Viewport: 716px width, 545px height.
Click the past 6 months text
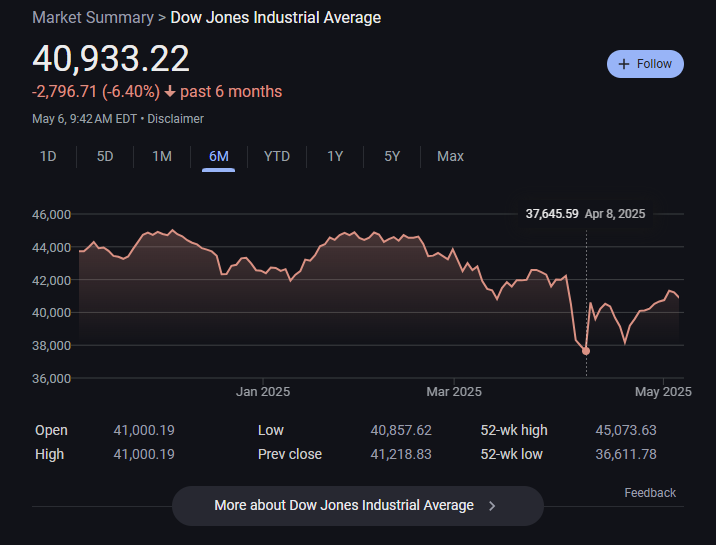[231, 92]
